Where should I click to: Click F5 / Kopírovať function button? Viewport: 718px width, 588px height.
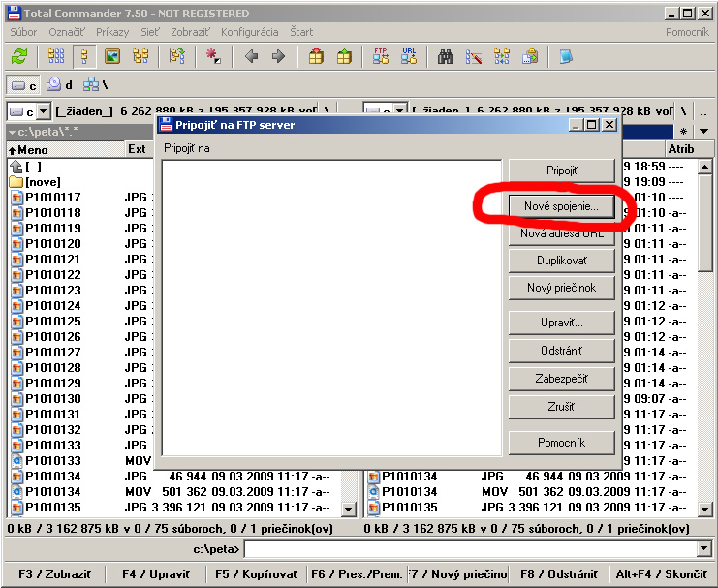256,573
